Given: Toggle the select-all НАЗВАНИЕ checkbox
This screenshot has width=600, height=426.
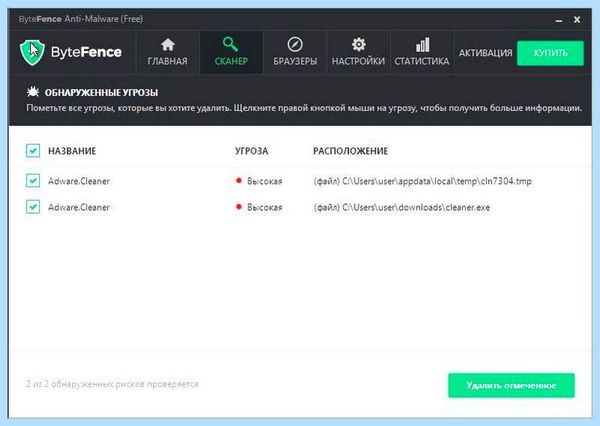Looking at the screenshot, I should [33, 150].
